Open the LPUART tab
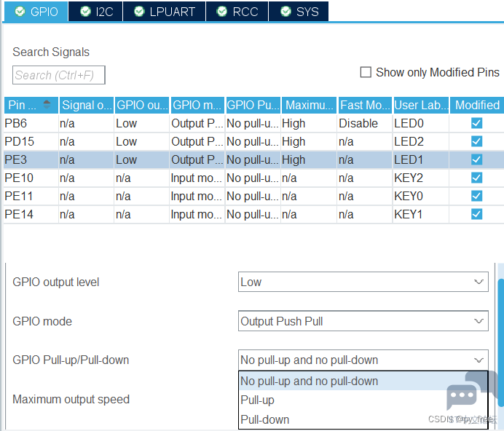Viewport: 504px width, 431px height. click(x=165, y=12)
